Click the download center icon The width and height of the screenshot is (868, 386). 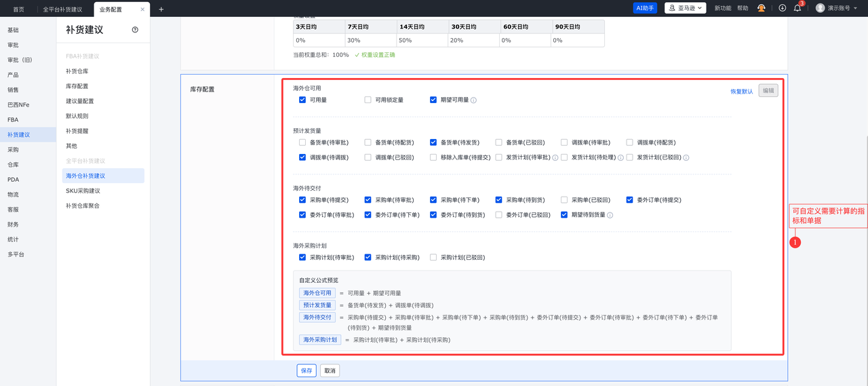coord(782,8)
